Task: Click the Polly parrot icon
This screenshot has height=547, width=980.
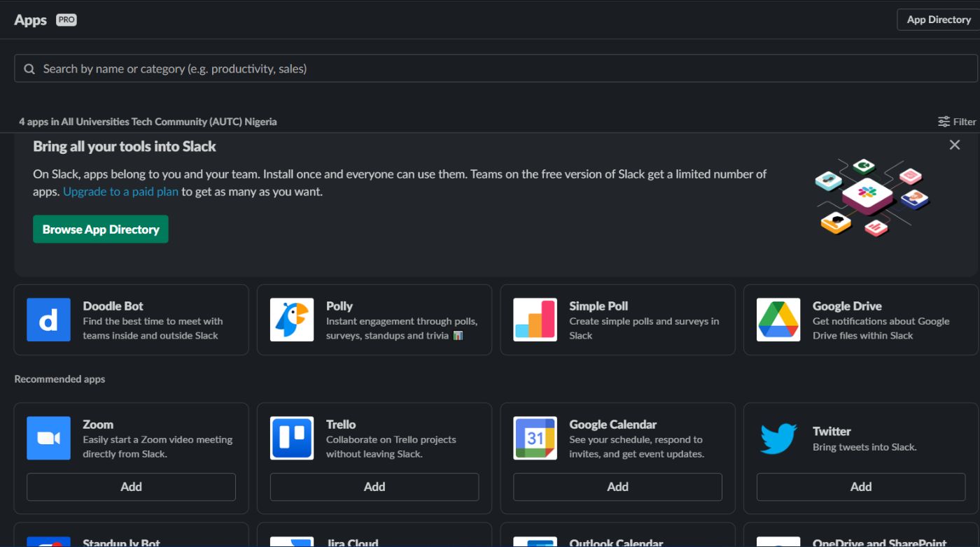Action: (x=292, y=320)
